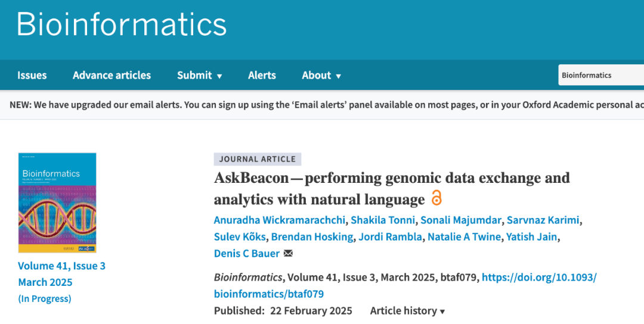
Task: Open the Issues menu item
Action: [x=32, y=75]
